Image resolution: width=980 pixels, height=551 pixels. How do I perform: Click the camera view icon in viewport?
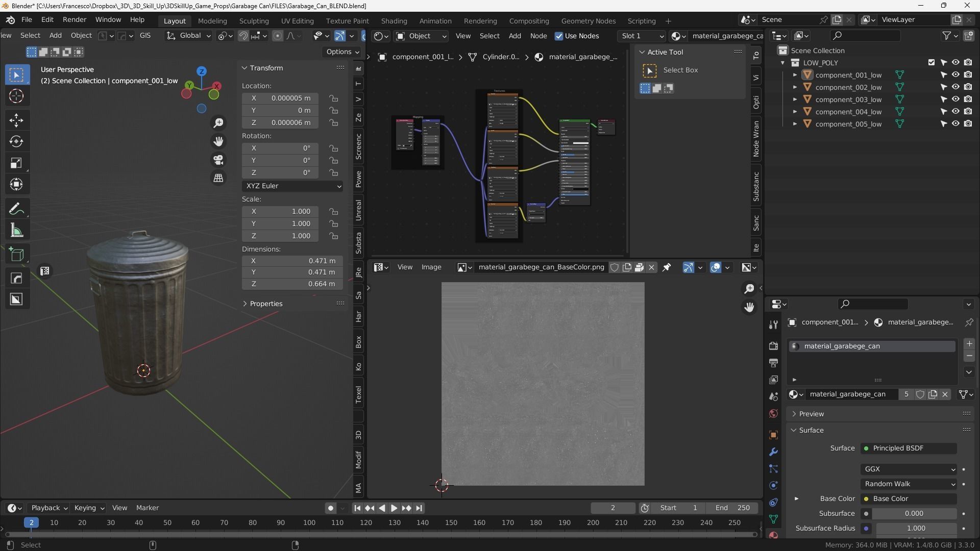pyautogui.click(x=218, y=160)
